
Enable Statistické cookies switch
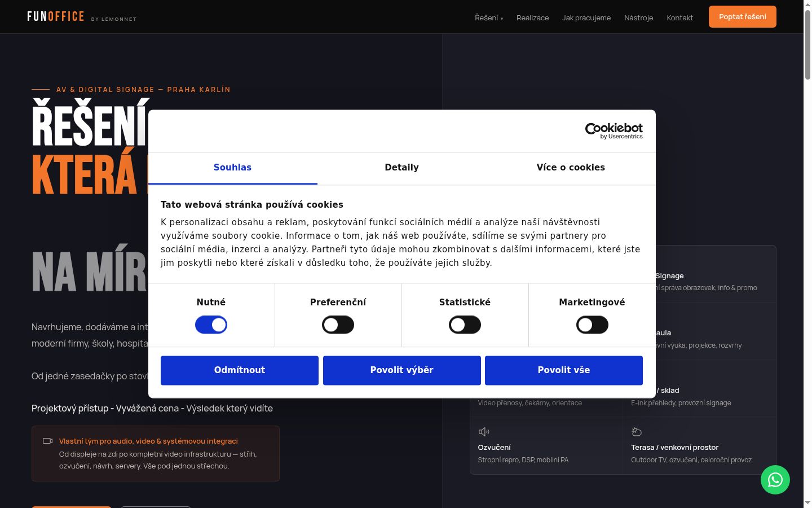coord(465,325)
